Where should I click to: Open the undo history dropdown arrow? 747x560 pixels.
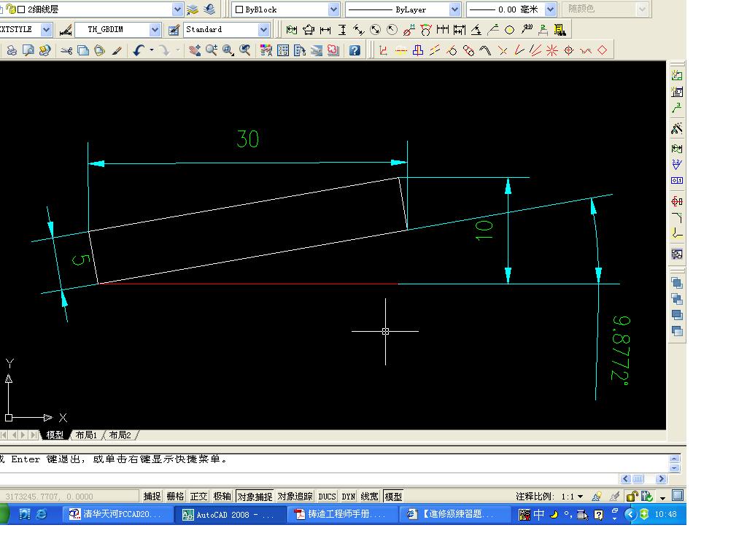[x=152, y=50]
